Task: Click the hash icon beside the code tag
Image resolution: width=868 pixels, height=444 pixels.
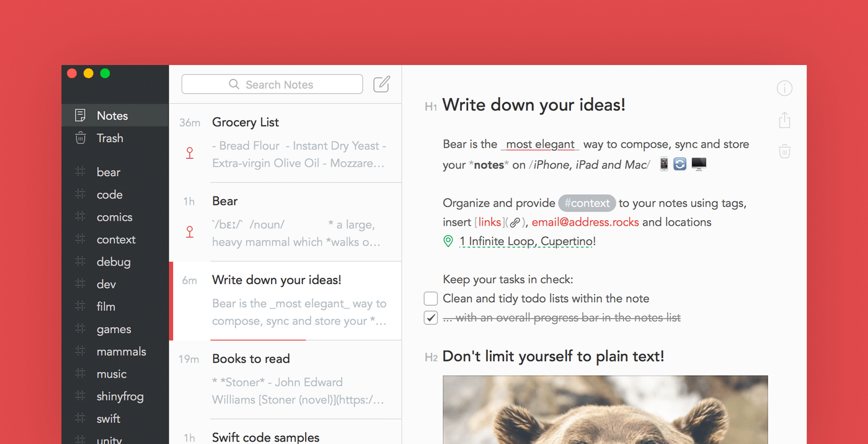Action: tap(80, 194)
